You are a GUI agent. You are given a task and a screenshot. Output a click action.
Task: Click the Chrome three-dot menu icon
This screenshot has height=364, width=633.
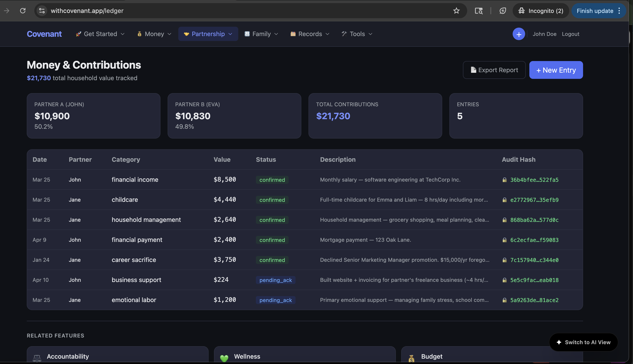[619, 11]
